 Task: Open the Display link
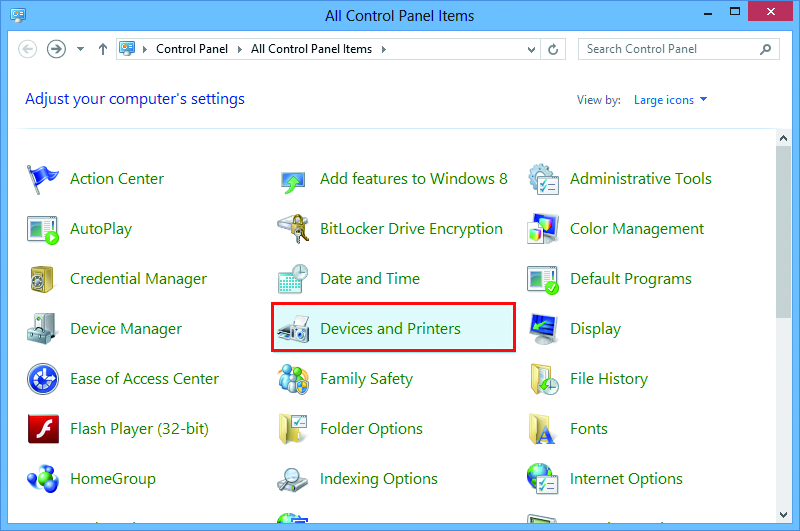click(595, 329)
